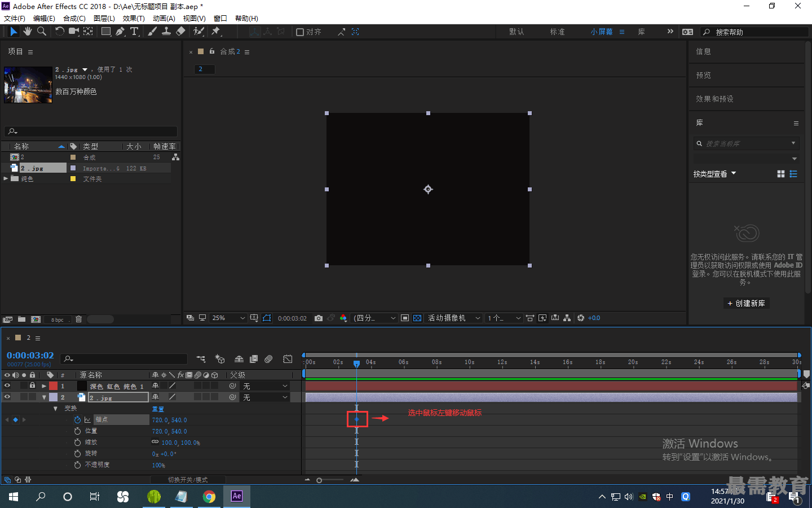Toggle the 位置 stopwatch
Image resolution: width=812 pixels, height=508 pixels.
click(77, 431)
